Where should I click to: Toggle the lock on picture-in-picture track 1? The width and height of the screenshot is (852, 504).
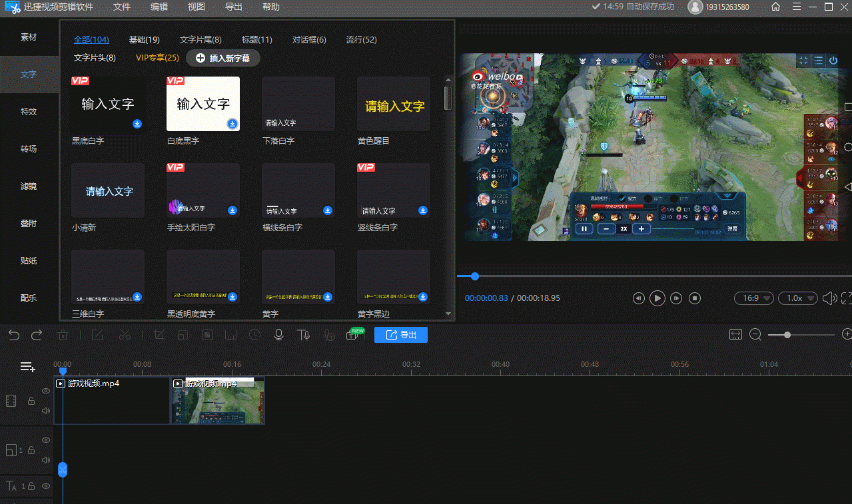pos(31,451)
